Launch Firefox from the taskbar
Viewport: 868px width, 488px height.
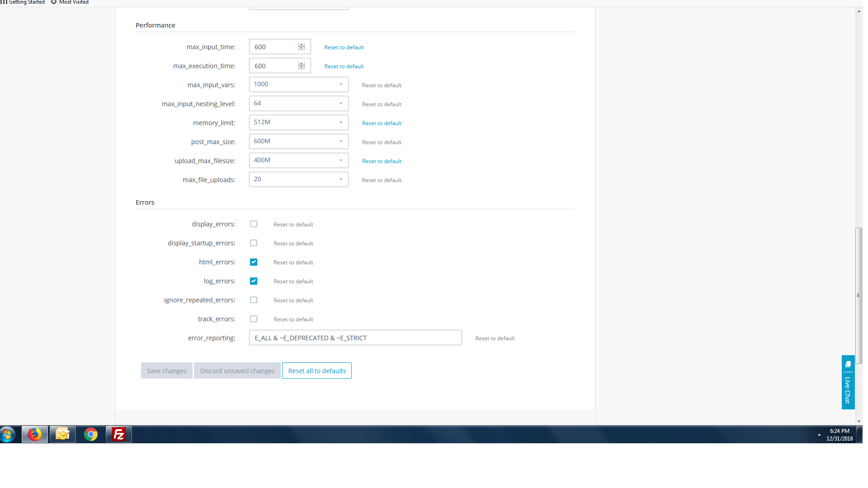point(34,434)
